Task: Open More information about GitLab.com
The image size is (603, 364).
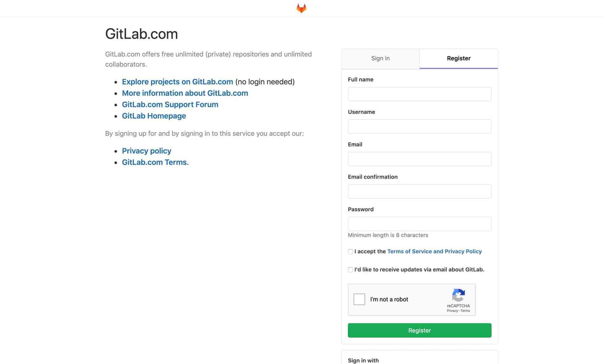Action: pyautogui.click(x=185, y=93)
